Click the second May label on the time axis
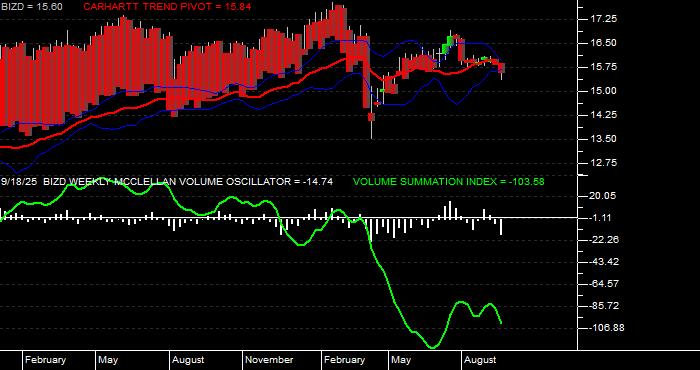Image resolution: width=700 pixels, height=370 pixels. [401, 360]
